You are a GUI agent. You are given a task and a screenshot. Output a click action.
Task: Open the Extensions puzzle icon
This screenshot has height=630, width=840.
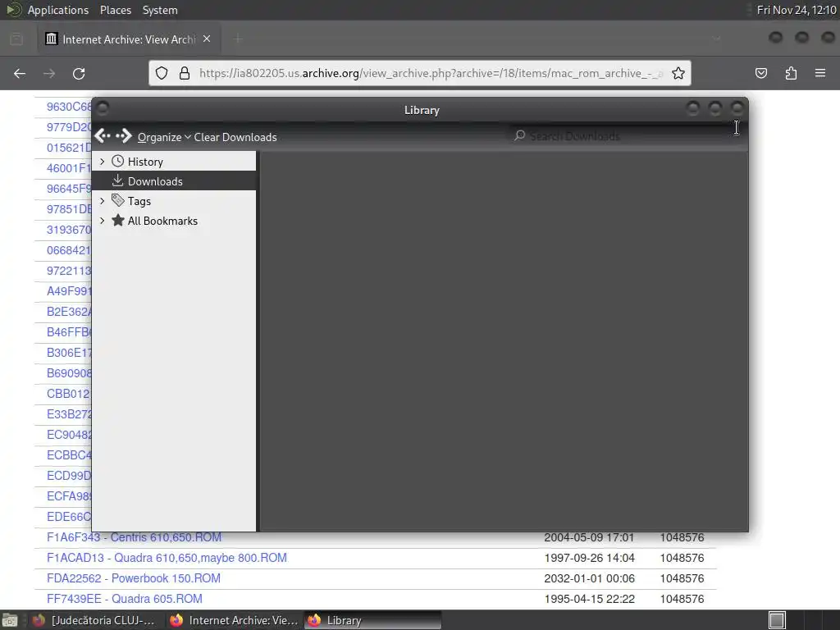(x=791, y=73)
